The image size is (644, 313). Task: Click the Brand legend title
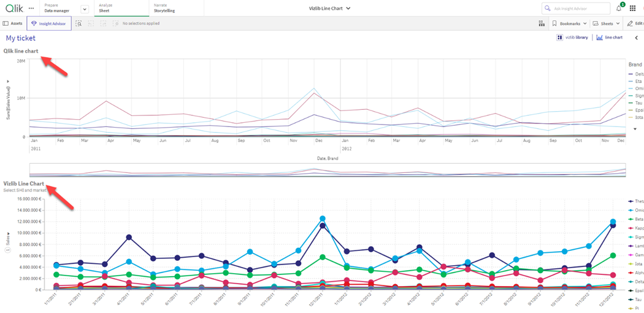click(635, 64)
